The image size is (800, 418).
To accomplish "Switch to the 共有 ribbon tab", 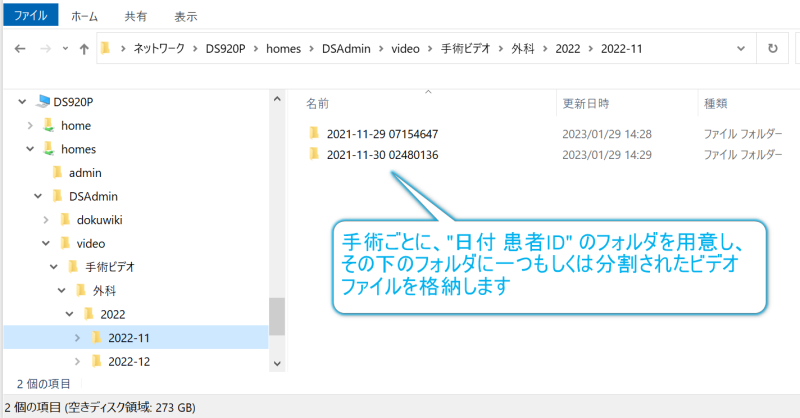I will coord(136,16).
